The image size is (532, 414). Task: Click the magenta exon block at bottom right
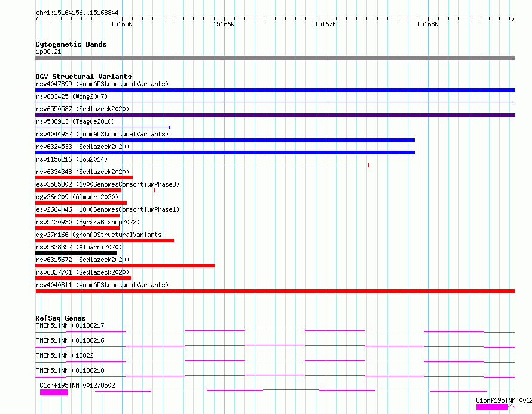coord(492,407)
